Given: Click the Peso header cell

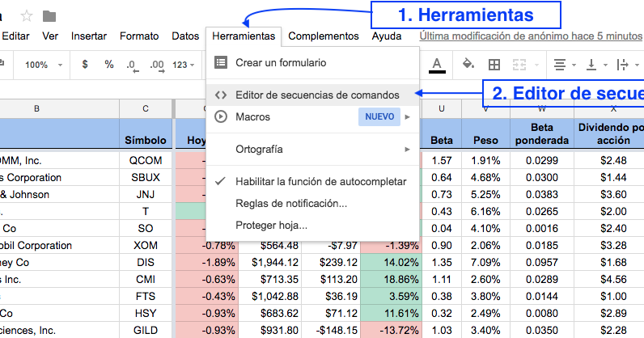Looking at the screenshot, I should [x=485, y=133].
